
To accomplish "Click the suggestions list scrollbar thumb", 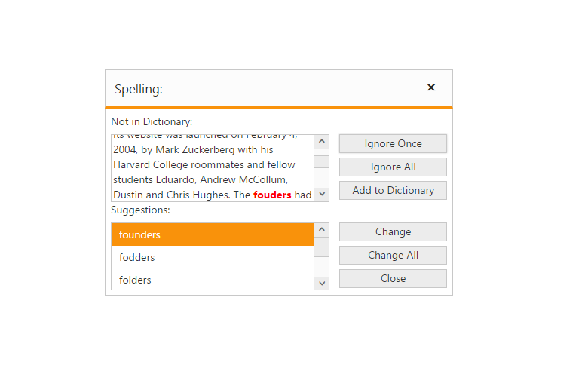I will [322, 247].
